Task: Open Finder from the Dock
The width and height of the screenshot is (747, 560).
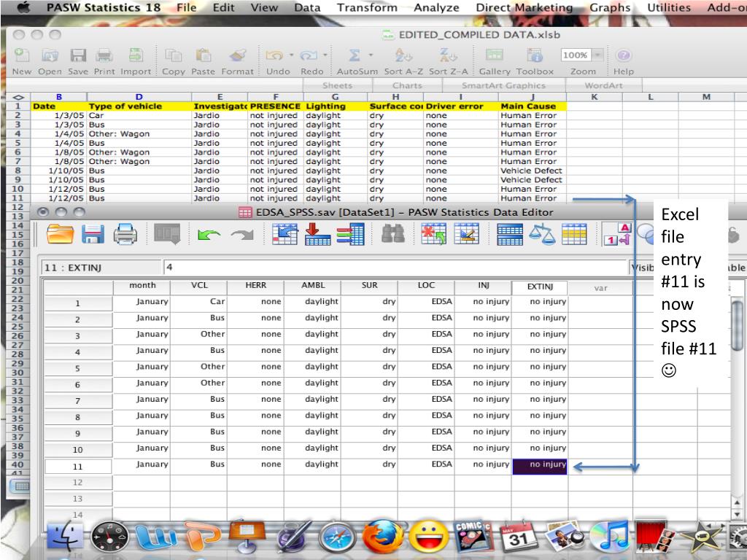Action: (x=65, y=536)
